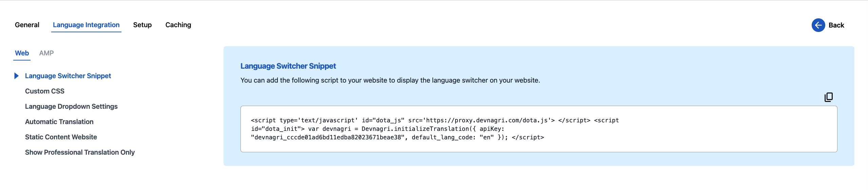Open the General tab
Image resolution: width=868 pixels, height=190 pixels.
coord(27,25)
